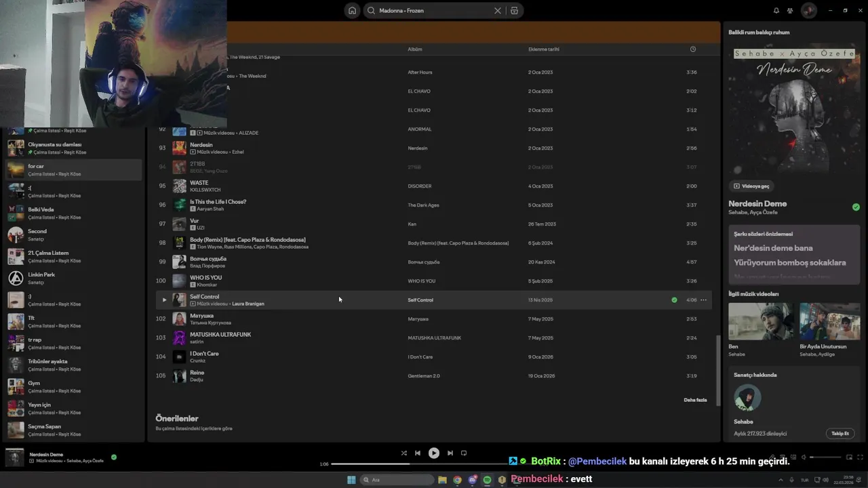Click Daha fazla link
The height and width of the screenshot is (488, 868).
[695, 400]
